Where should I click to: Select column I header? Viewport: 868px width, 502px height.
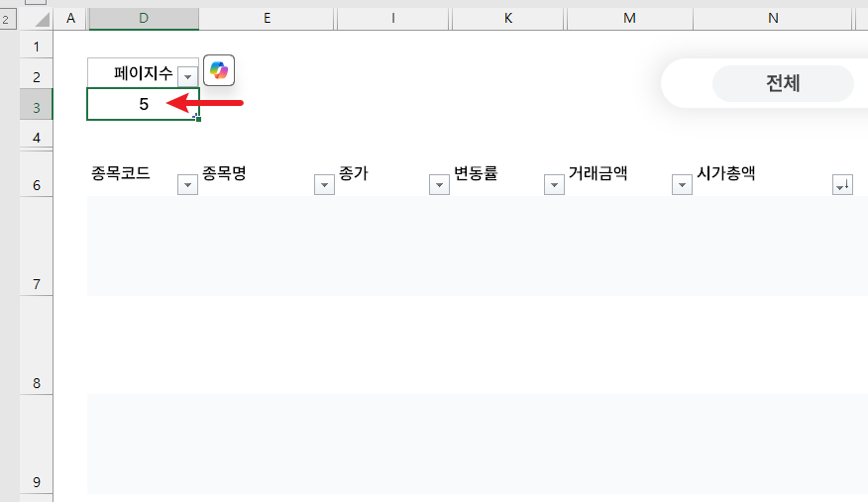click(393, 18)
